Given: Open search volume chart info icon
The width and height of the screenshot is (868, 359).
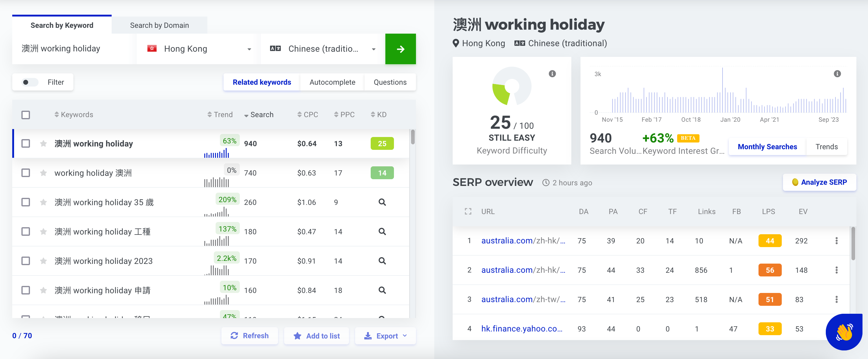Looking at the screenshot, I should pyautogui.click(x=837, y=74).
